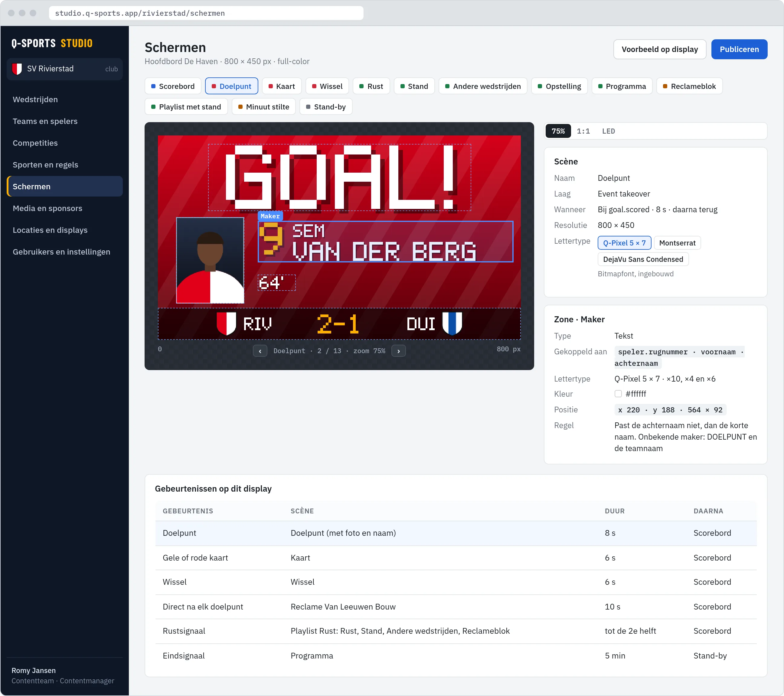
Task: Open Gebruikers en instellingen page
Action: pos(64,252)
